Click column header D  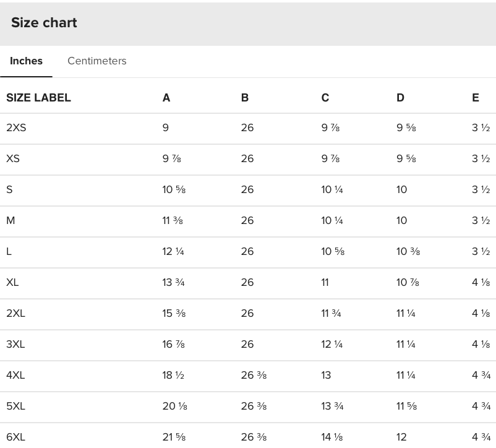pyautogui.click(x=400, y=98)
